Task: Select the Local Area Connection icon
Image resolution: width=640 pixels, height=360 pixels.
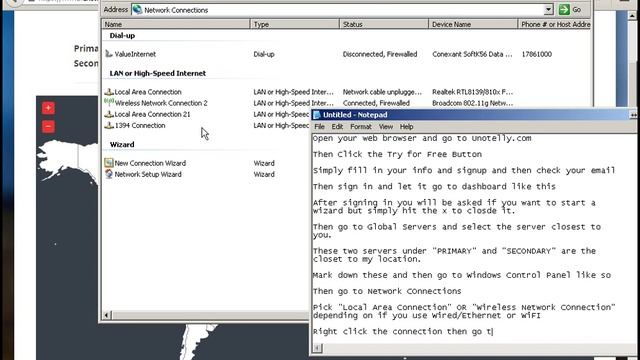Action: pos(109,92)
